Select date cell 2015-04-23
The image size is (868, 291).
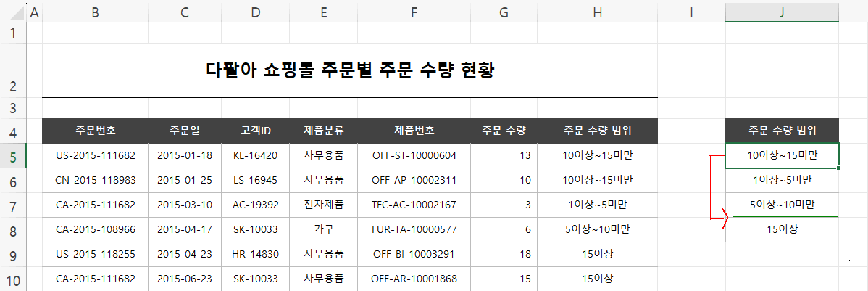[x=184, y=254]
